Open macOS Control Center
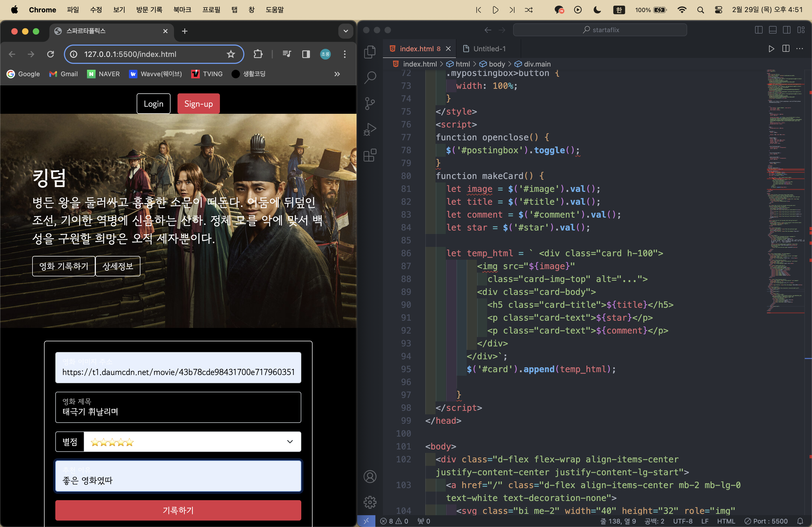Image resolution: width=812 pixels, height=527 pixels. coord(719,10)
